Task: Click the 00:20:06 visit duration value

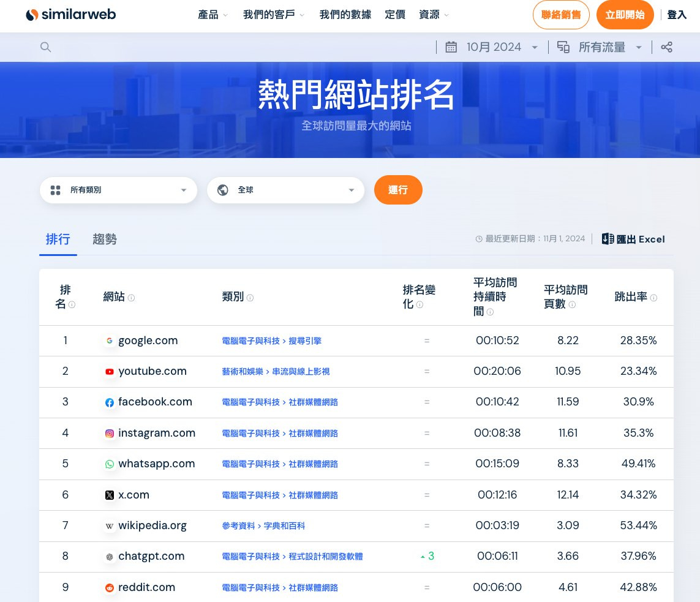Action: pyautogui.click(x=497, y=371)
